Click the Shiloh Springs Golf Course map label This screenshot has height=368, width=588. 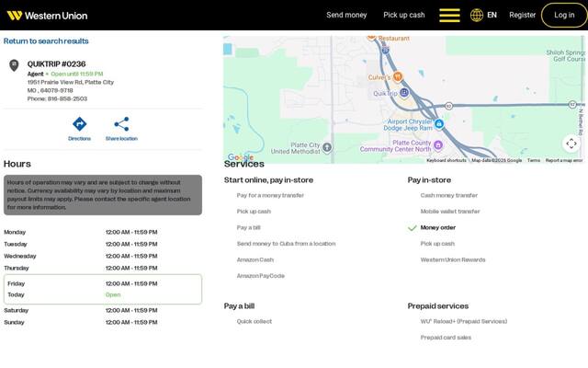tap(566, 55)
